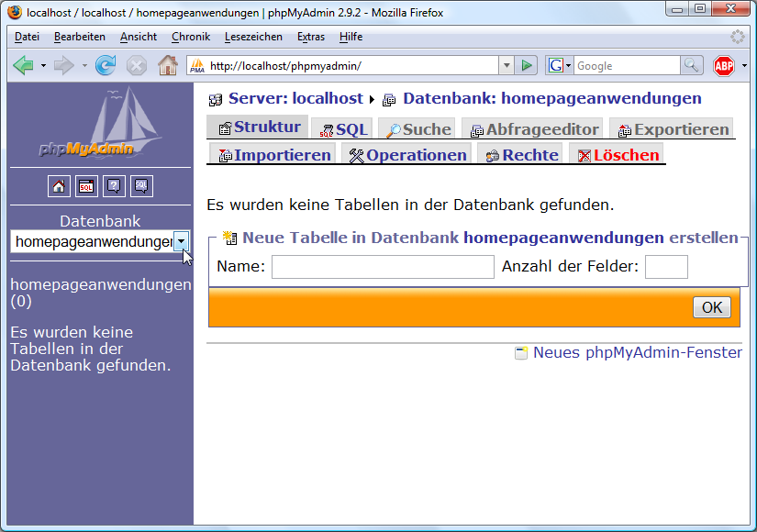Image resolution: width=757 pixels, height=532 pixels.
Task: Open the Importieren tab
Action: pyautogui.click(x=273, y=154)
